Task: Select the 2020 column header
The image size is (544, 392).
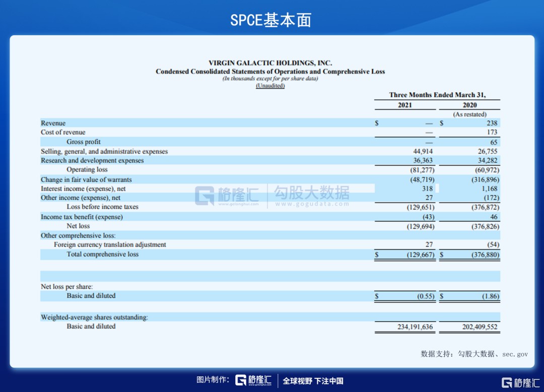Action: coord(469,105)
